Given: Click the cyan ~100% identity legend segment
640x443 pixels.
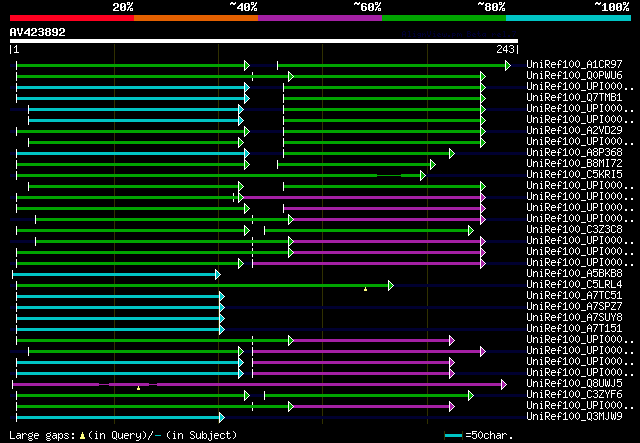Looking at the screenshot, I should (568, 18).
